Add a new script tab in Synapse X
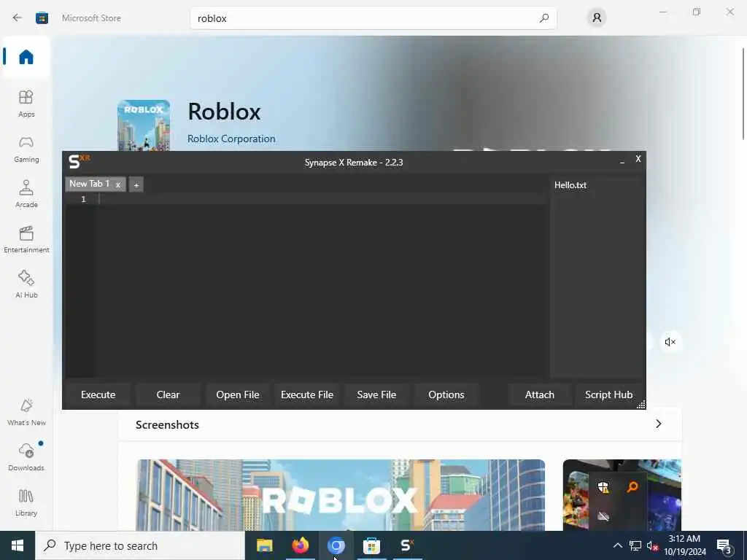Viewport: 747px width, 560px height. tap(136, 184)
